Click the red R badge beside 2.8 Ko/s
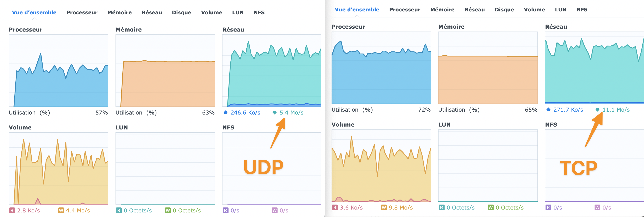 pos(12,211)
